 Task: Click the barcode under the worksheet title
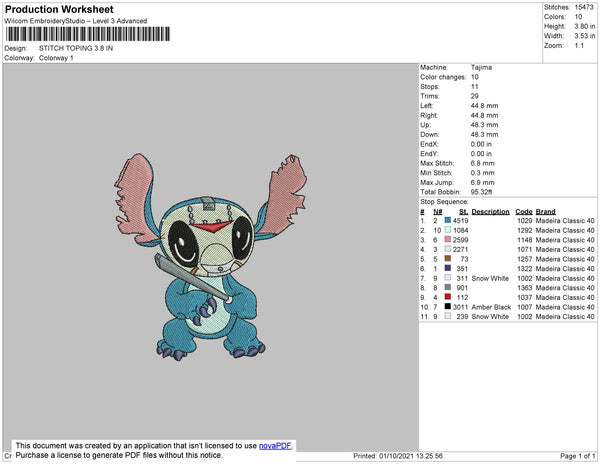[x=88, y=34]
